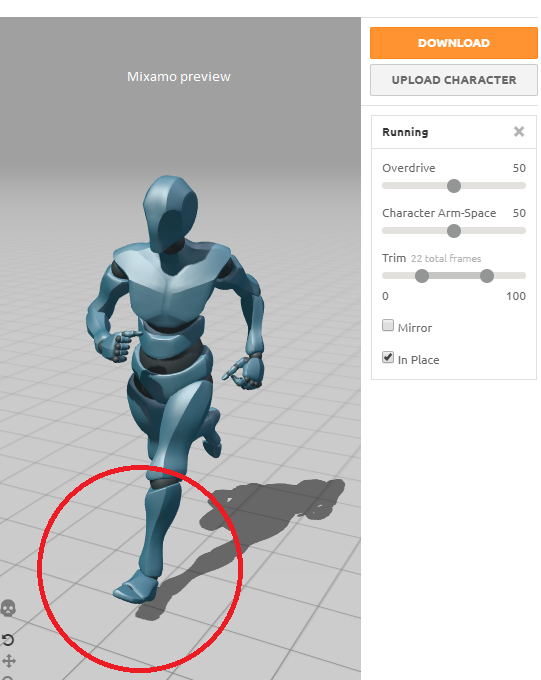Click the Character Arm-Space value 50
Viewport: 541px width, 680px height.
[x=519, y=213]
